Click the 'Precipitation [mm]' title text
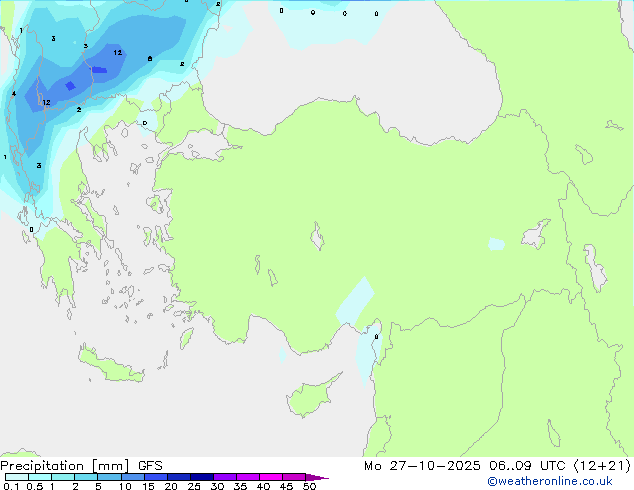634x490 pixels. 65,466
